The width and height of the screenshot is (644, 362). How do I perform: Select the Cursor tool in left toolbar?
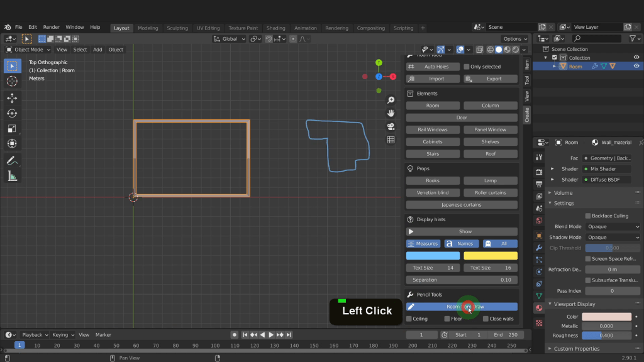coord(12,81)
